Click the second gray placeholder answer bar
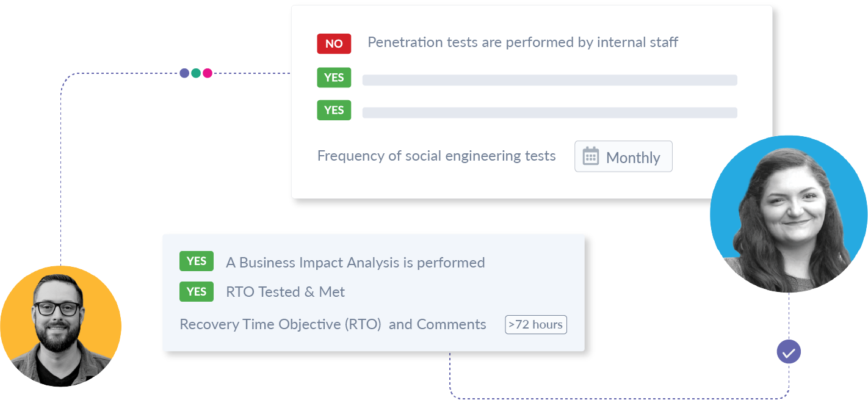Screen dimensions: 868x400 coord(549,112)
